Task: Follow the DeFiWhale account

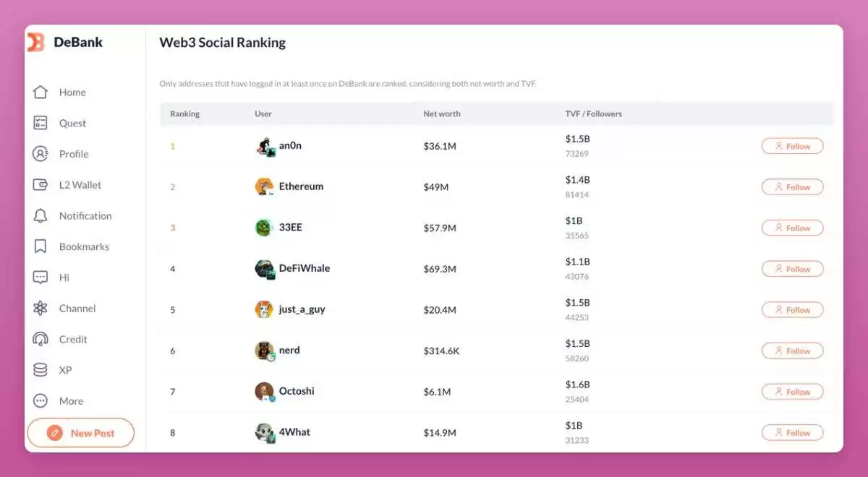Action: 792,269
